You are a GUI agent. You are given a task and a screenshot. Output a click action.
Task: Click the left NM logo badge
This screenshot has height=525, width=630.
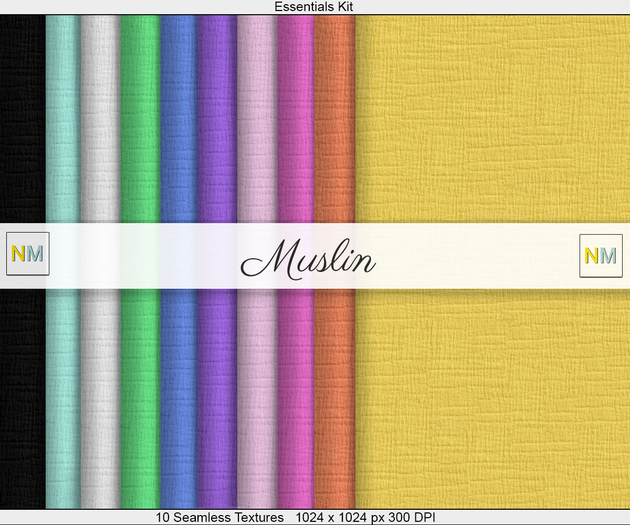tap(28, 254)
